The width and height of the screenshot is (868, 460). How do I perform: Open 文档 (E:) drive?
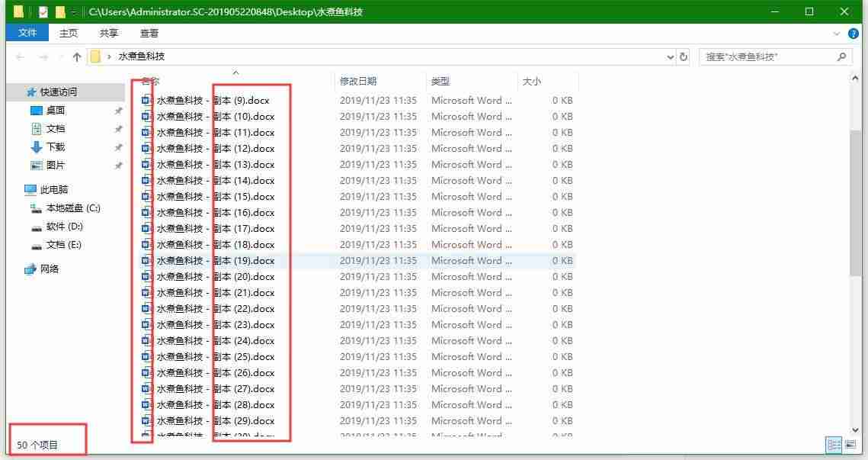pyautogui.click(x=64, y=244)
